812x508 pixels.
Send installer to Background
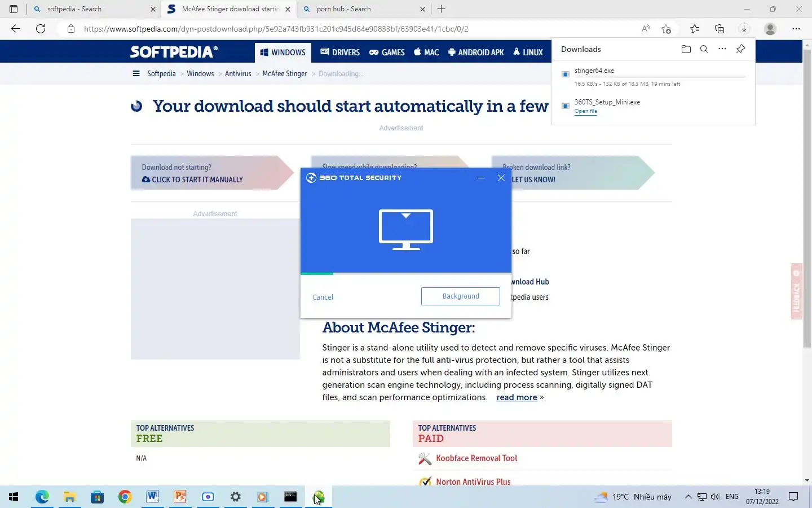[x=461, y=296]
